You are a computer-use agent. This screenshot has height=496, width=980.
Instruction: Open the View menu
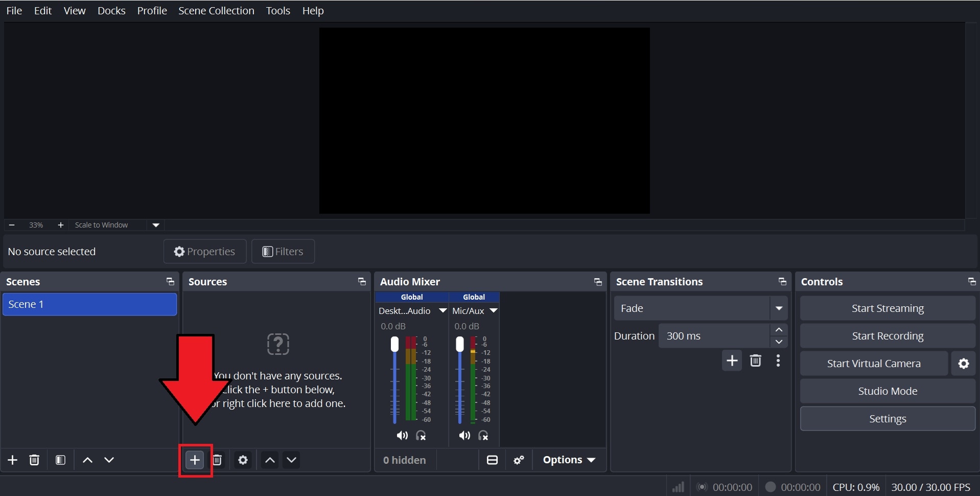coord(75,11)
